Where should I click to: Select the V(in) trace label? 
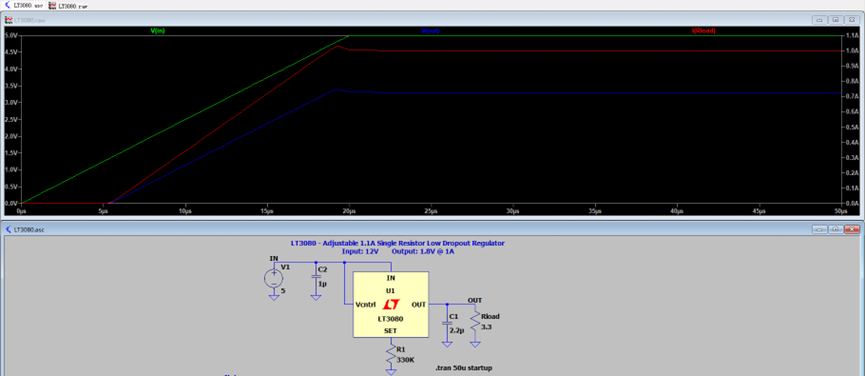(158, 31)
